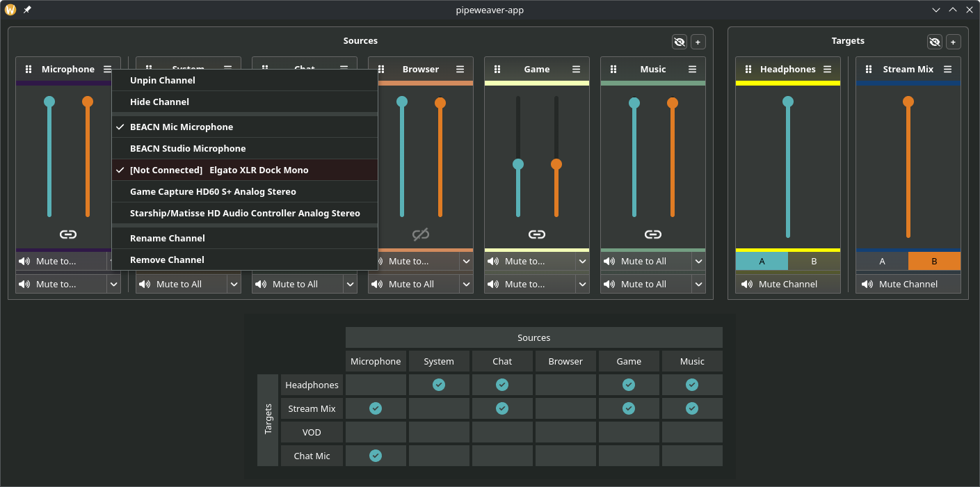Choose Rename Channel in context menu
This screenshot has width=980, height=487.
167,238
